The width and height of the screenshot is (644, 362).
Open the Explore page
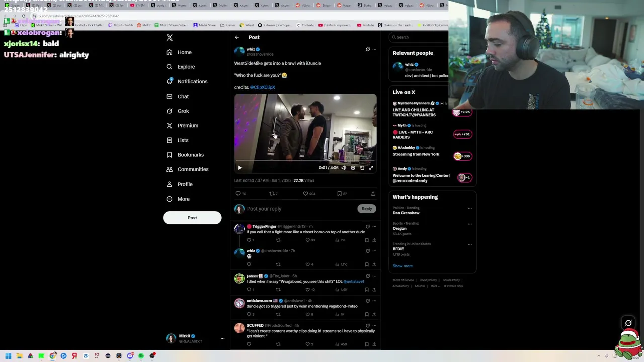pos(181,67)
